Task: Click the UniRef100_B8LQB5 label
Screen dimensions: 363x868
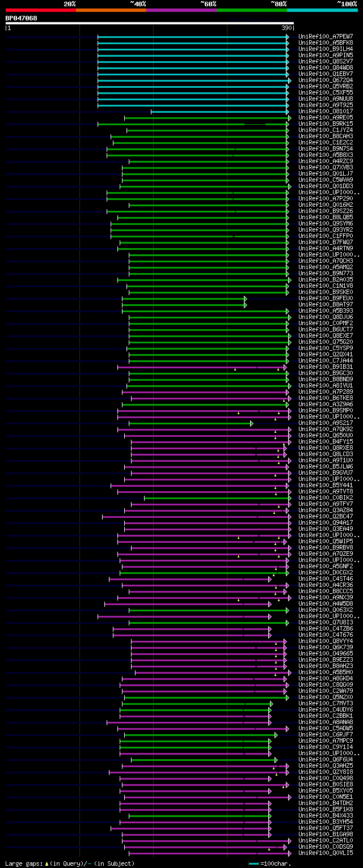Action: click(x=326, y=217)
